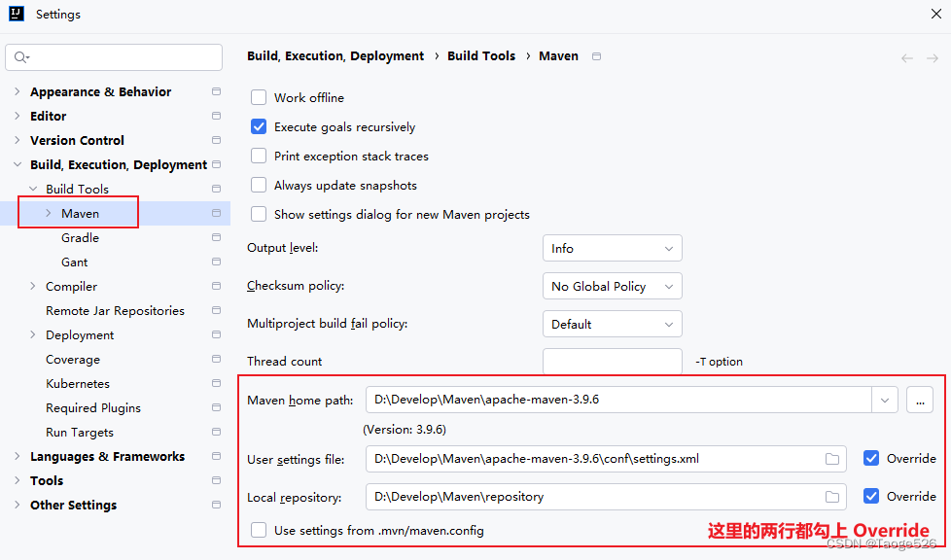Go forward using the right arrow icon
Viewport: 951px width, 560px height.
(933, 58)
